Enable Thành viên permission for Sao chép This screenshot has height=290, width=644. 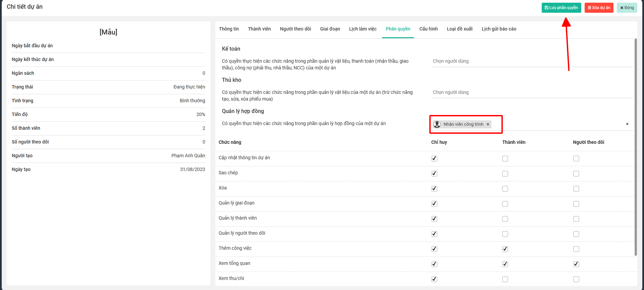(505, 174)
